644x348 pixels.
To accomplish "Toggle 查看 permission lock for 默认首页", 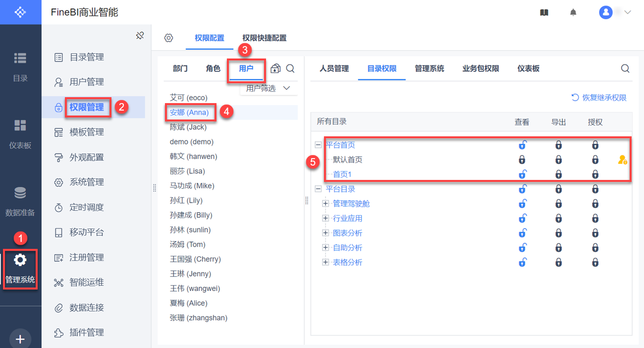I will (x=522, y=160).
